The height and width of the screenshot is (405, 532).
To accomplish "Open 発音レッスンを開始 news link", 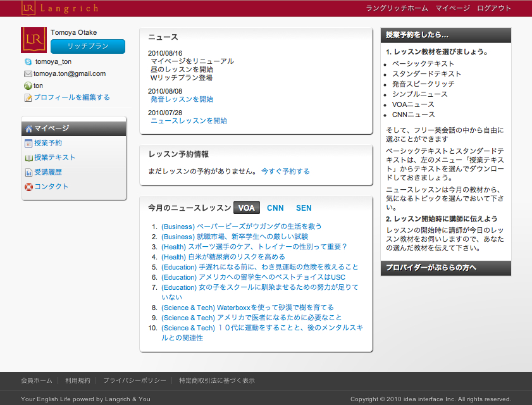I will 182,99.
